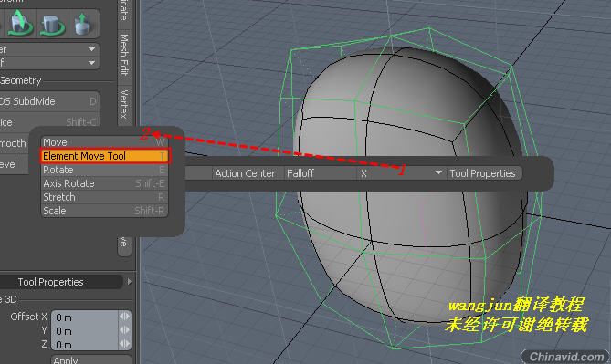
Task: Select Move in the popup menu
Action: point(104,142)
